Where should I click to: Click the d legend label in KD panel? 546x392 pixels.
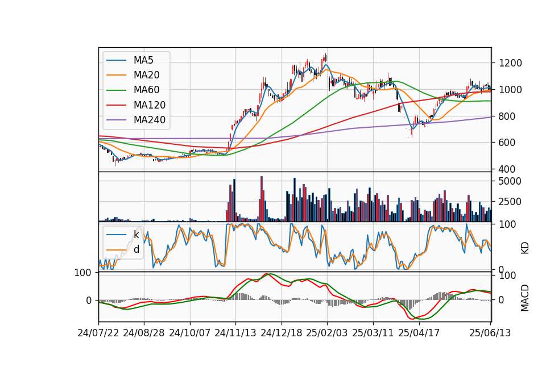click(x=136, y=249)
